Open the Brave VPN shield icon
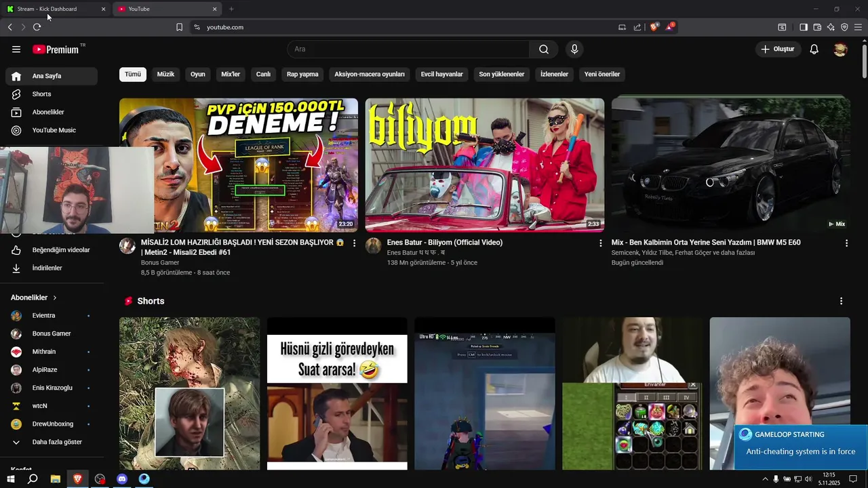868x488 pixels. (844, 27)
